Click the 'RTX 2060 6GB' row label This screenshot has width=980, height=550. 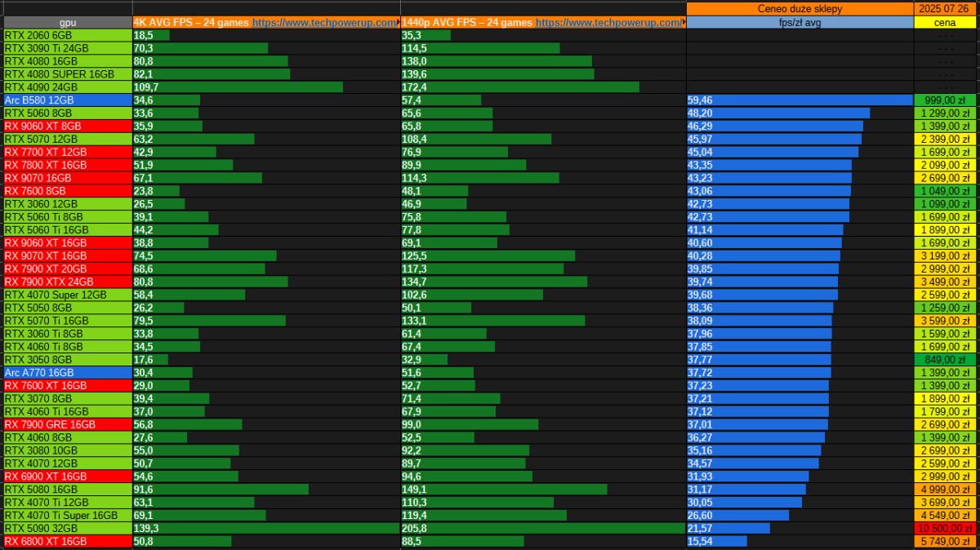(68, 35)
